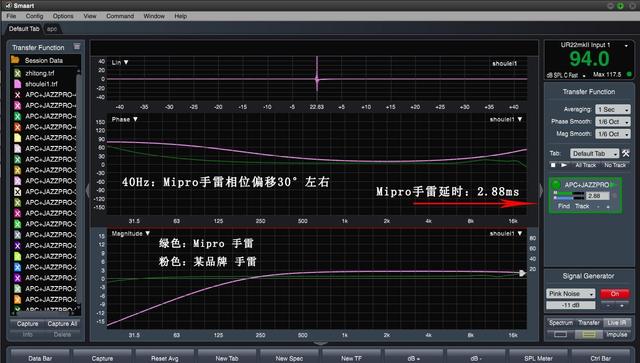
Task: Click the 2.88 delay value field
Action: coord(598,196)
